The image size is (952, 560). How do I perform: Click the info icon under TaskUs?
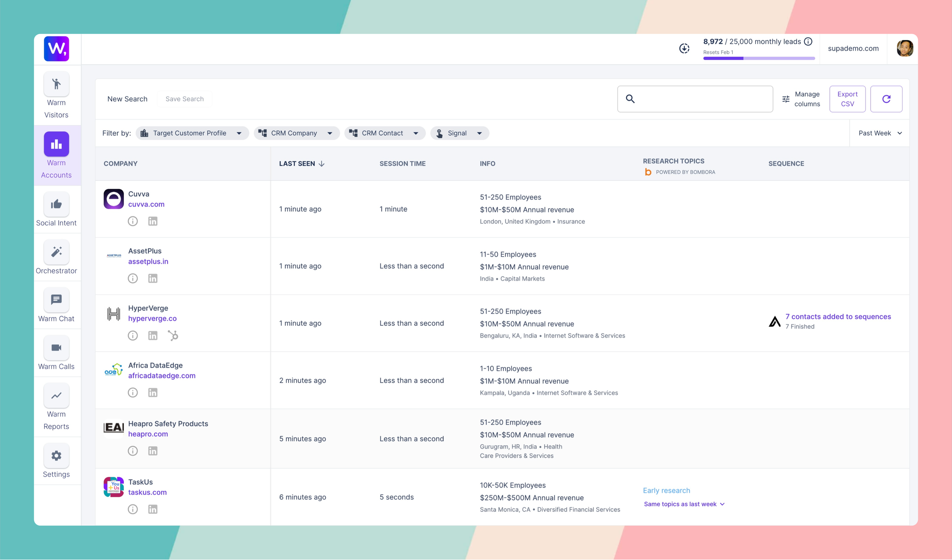[132, 509]
